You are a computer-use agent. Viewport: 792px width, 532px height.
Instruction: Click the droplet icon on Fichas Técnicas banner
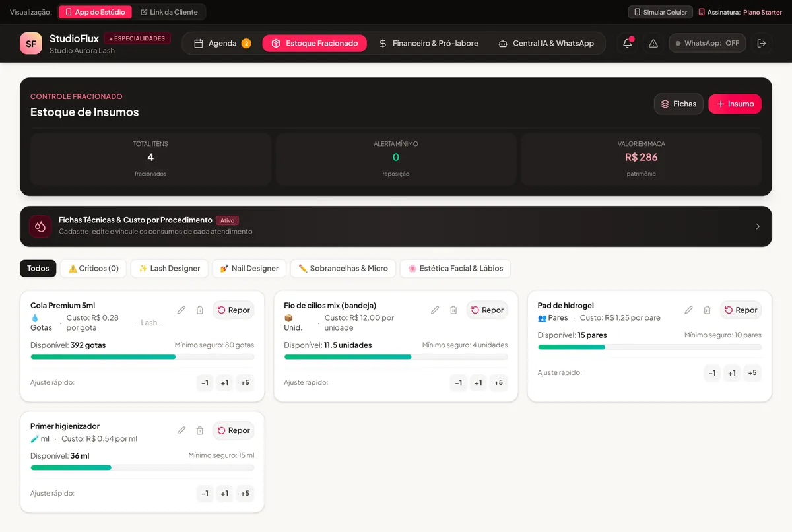[x=40, y=226]
